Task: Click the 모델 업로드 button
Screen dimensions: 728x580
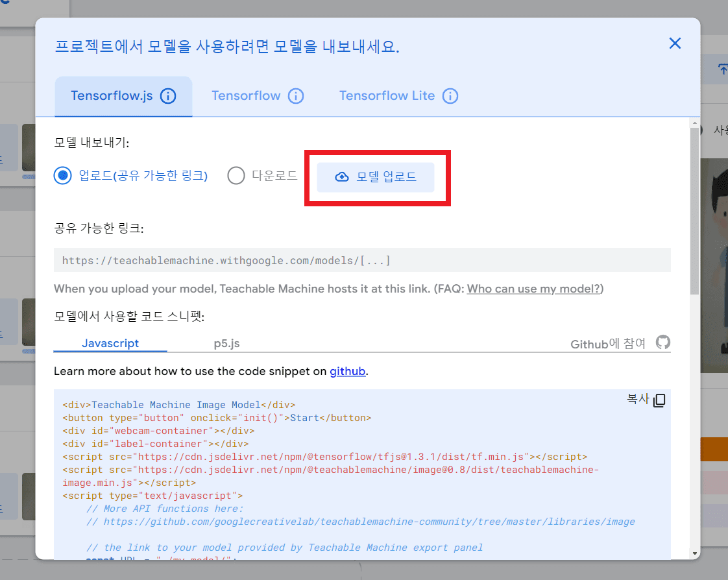Action: 375,177
